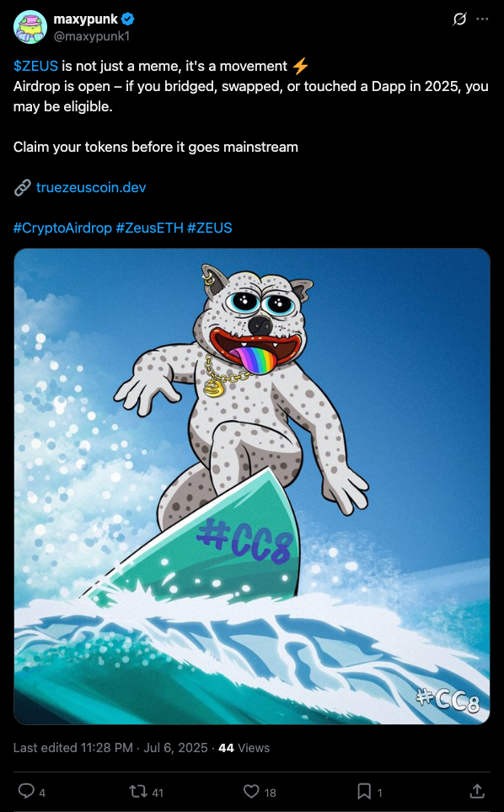Open the three-dot more options menu
504x812 pixels.
tap(482, 19)
